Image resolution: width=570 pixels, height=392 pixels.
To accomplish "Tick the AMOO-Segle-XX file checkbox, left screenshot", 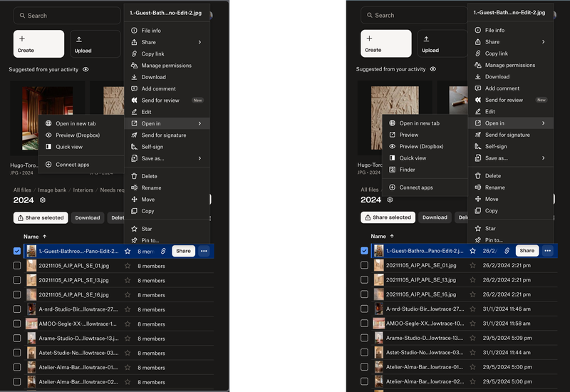I will [x=17, y=324].
